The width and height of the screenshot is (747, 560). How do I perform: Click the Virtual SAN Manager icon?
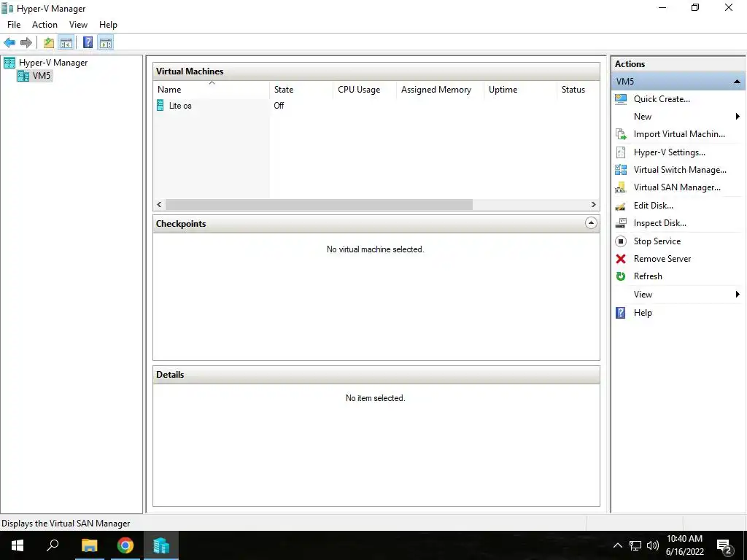pyautogui.click(x=621, y=187)
